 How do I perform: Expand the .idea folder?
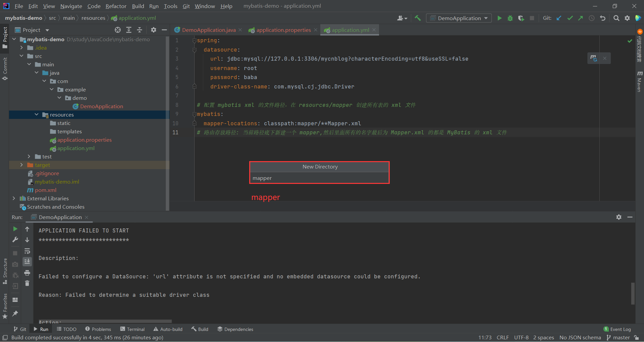coord(21,48)
